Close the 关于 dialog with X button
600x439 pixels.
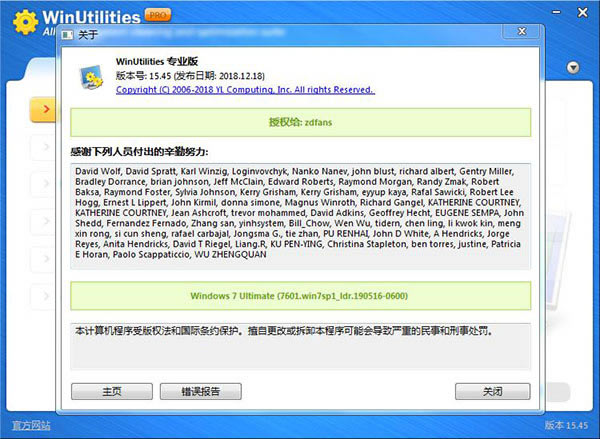[x=521, y=31]
